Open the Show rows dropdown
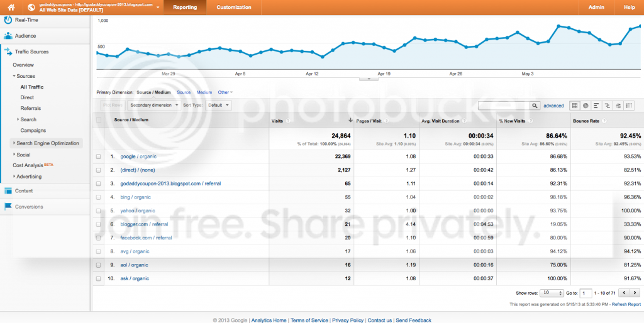644x323 pixels. (x=551, y=293)
